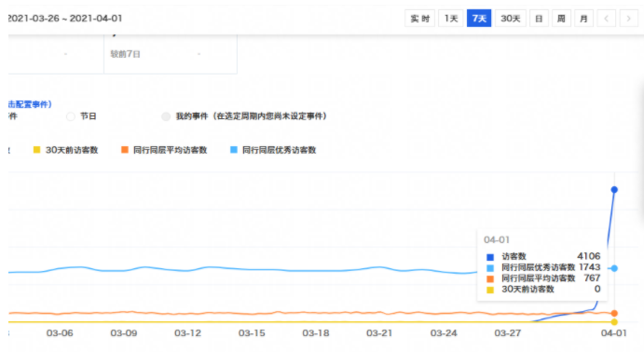Click orange 04-01 data point
The height and width of the screenshot is (352, 644).
[x=614, y=314]
